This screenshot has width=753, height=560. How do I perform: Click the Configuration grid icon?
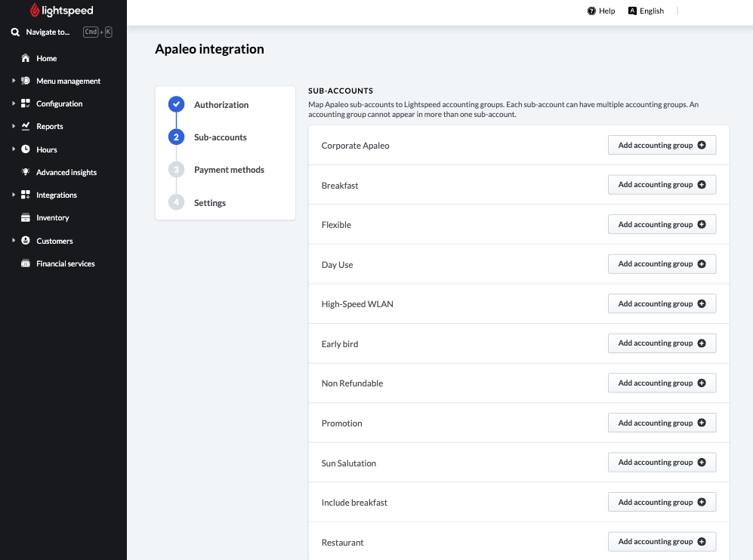tap(26, 103)
